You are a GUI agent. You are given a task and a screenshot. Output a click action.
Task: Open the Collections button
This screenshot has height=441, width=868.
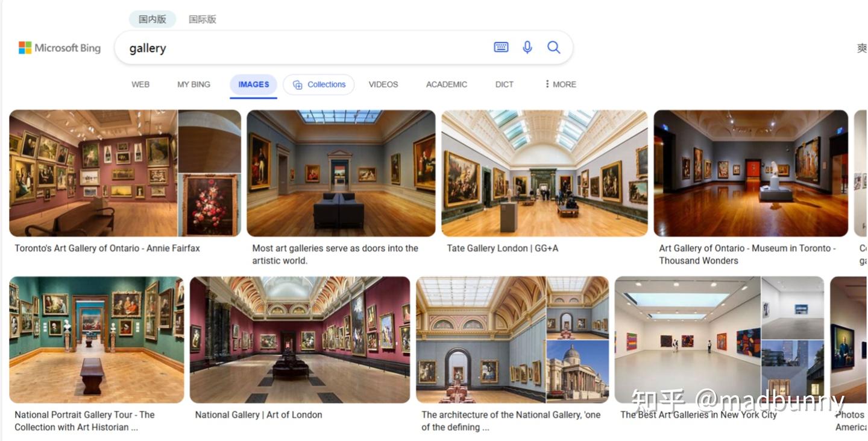point(319,84)
